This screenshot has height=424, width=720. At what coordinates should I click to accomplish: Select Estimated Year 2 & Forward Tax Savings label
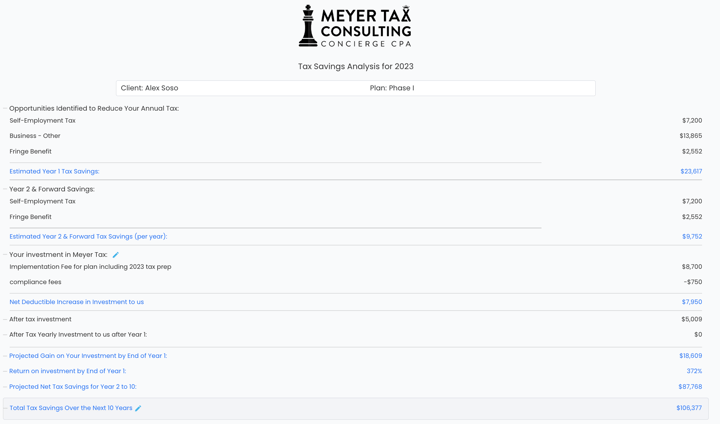[x=88, y=237]
